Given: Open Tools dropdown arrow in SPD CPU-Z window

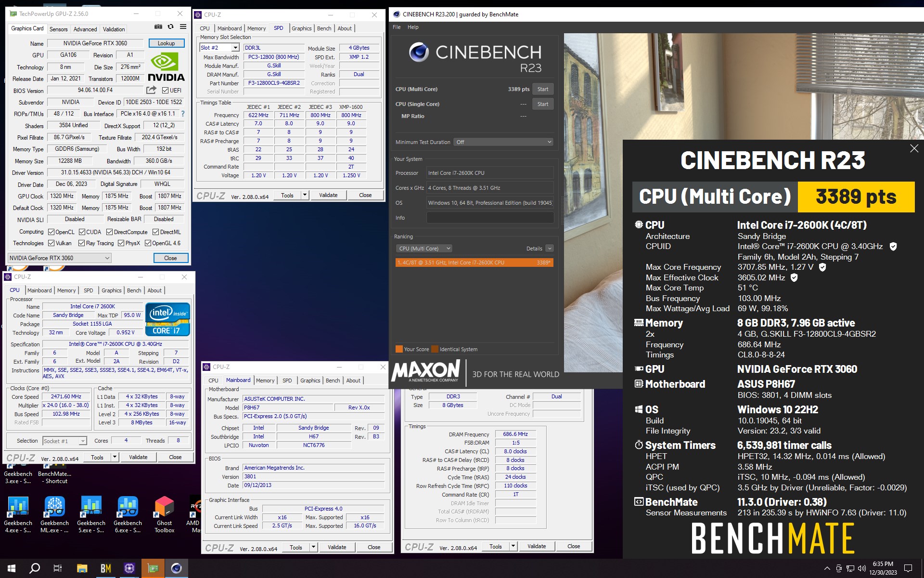Looking at the screenshot, I should 305,195.
